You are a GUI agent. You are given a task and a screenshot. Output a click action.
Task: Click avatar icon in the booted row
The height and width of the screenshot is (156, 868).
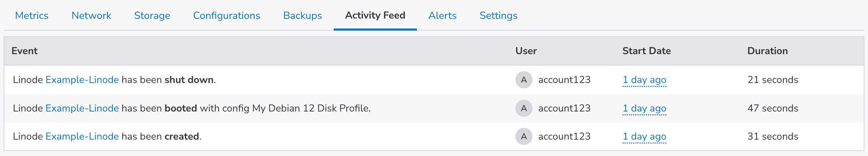point(524,108)
